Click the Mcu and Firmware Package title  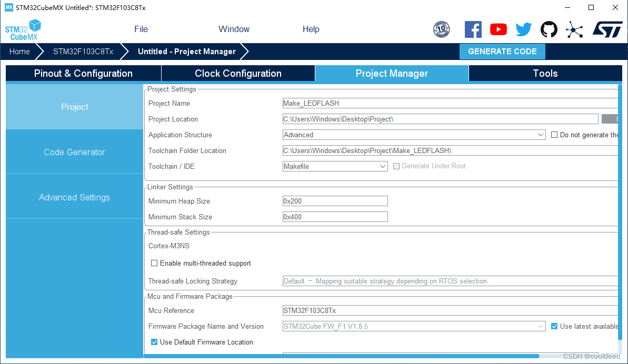click(x=190, y=296)
